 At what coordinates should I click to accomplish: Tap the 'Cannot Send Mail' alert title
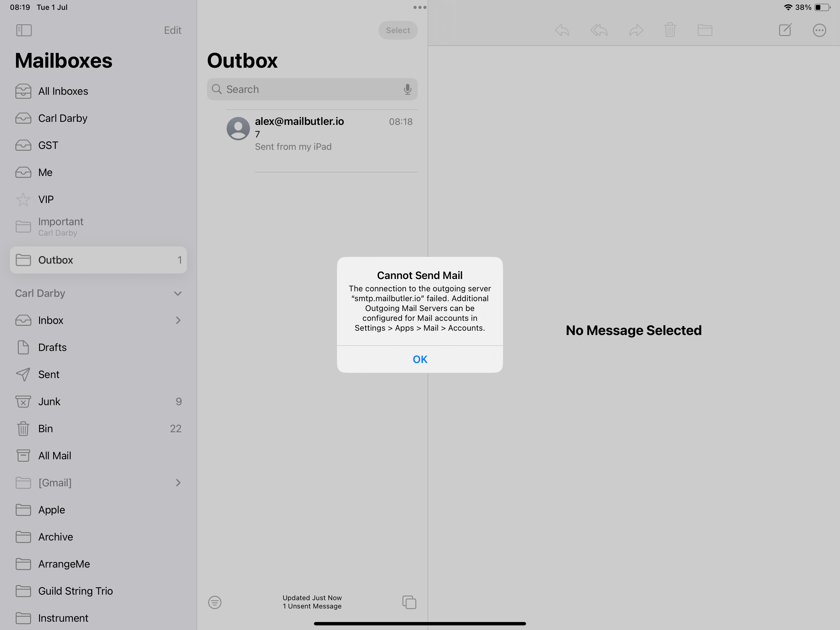[420, 275]
